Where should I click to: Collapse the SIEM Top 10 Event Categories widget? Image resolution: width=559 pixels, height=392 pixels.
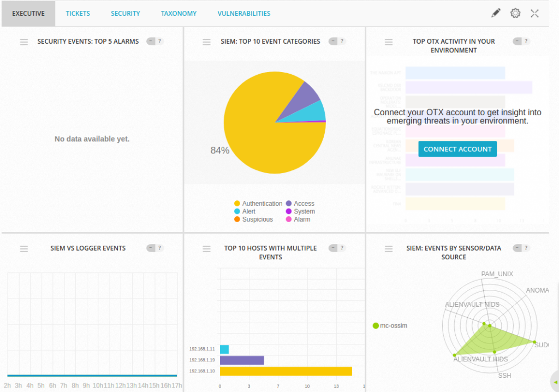[x=332, y=41]
